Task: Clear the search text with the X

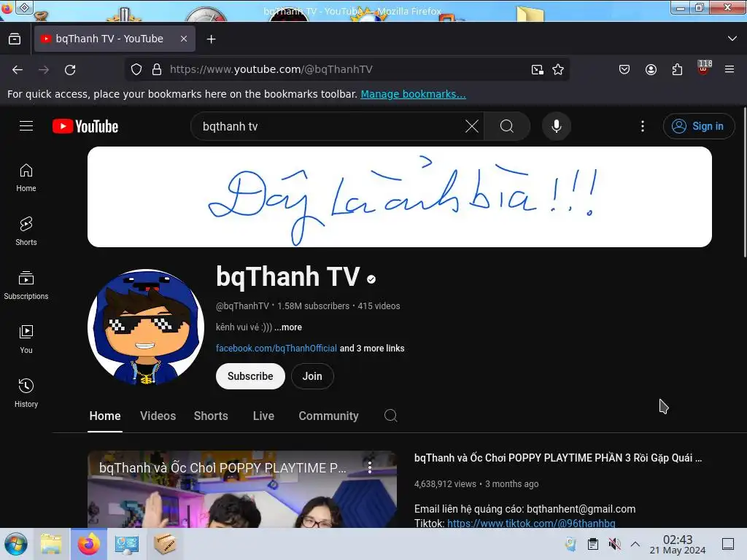Action: [472, 126]
